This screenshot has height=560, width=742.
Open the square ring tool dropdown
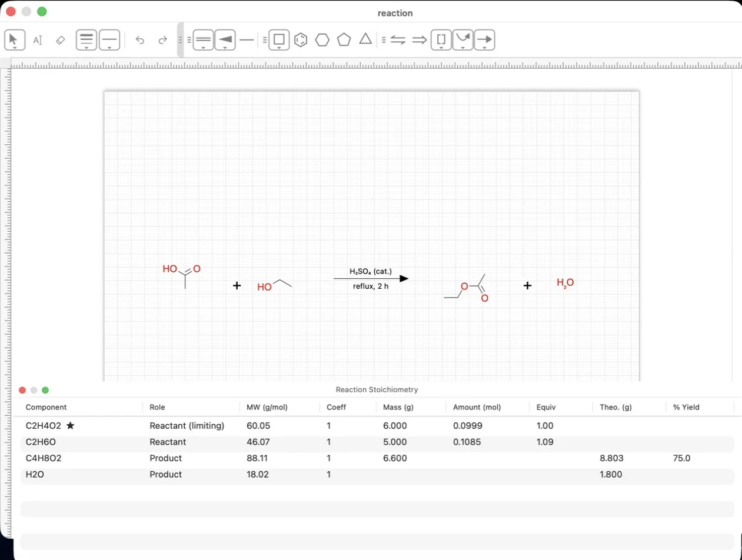(280, 40)
